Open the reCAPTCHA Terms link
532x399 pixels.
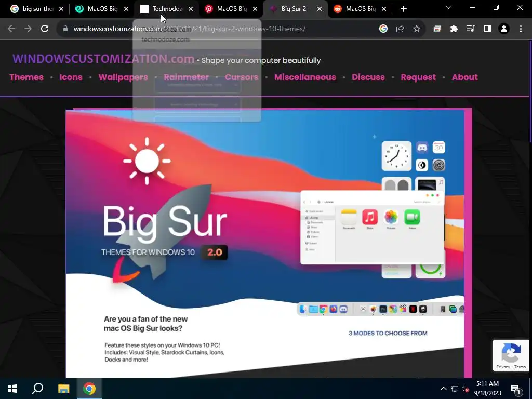520,367
